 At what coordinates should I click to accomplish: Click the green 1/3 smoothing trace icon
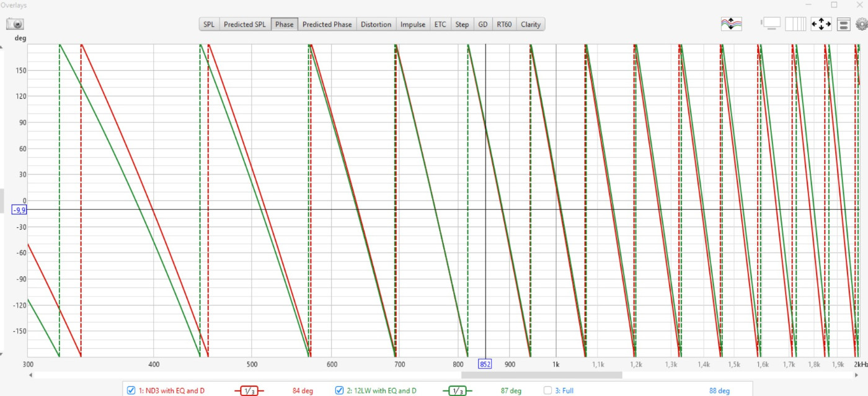(457, 390)
